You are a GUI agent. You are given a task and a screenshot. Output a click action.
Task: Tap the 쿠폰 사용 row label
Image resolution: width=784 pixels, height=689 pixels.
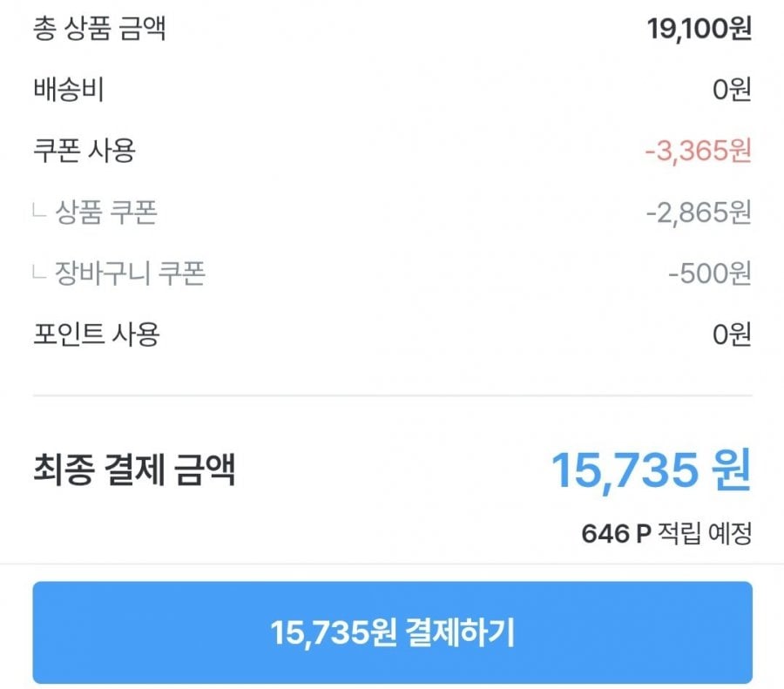pos(84,152)
